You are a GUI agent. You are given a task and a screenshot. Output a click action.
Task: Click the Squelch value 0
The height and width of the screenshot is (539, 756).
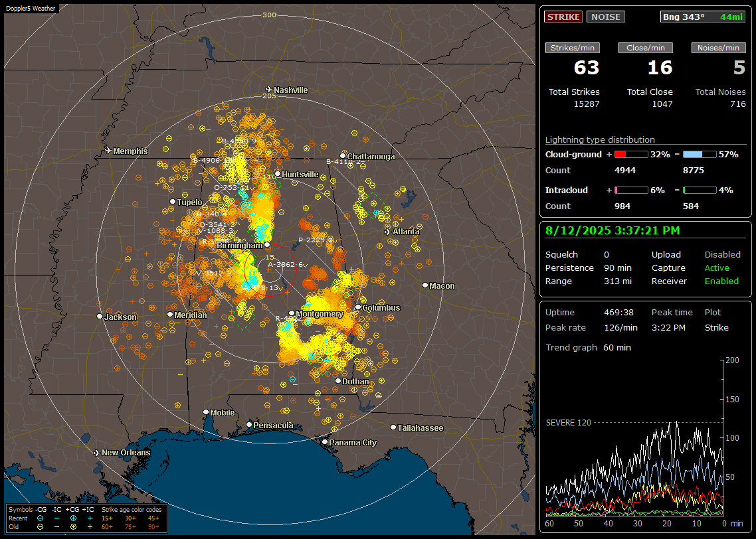pos(607,254)
